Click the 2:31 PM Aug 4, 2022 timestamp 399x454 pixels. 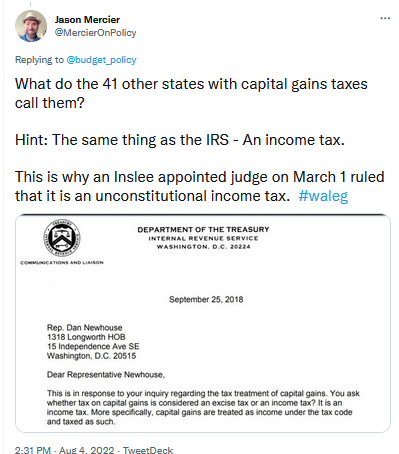click(64, 450)
